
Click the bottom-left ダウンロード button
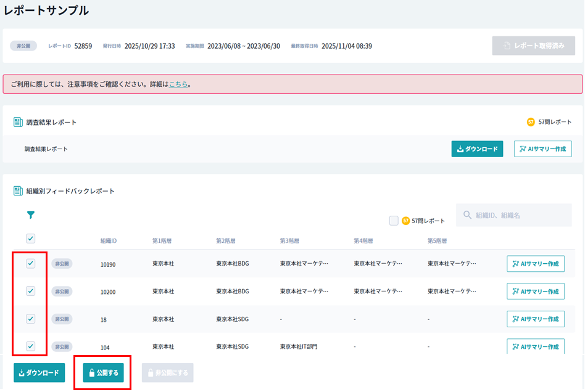point(39,373)
